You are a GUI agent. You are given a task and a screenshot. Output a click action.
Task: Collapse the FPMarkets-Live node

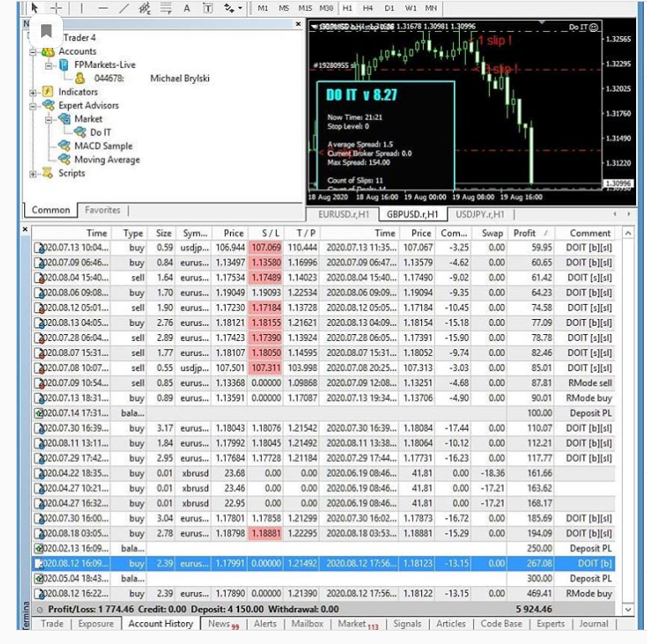(x=49, y=65)
